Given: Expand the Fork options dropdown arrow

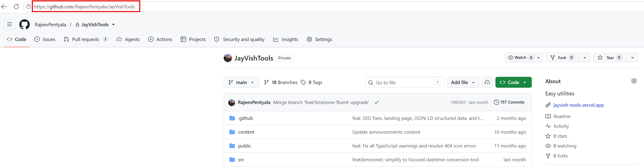Looking at the screenshot, I should 584,58.
